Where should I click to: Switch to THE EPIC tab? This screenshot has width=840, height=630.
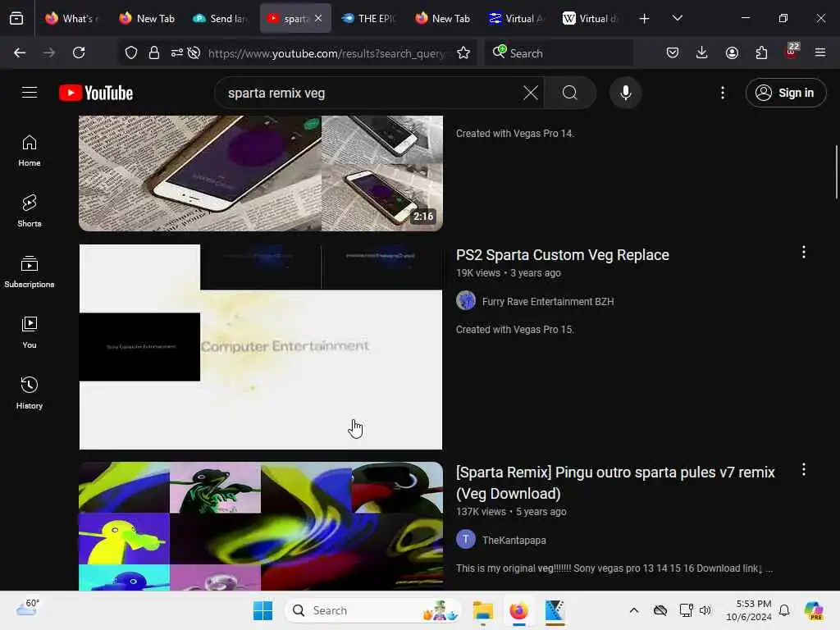pos(368,19)
